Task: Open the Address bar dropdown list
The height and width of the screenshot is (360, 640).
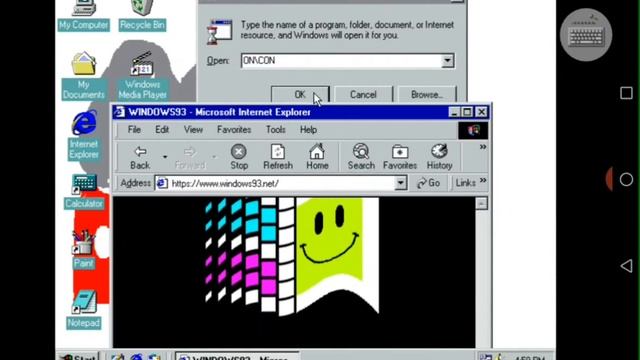Action: (401, 183)
